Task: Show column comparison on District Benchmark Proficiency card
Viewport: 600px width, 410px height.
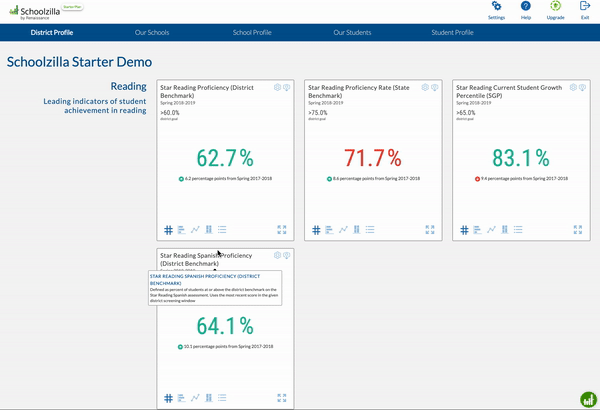Action: pos(209,230)
